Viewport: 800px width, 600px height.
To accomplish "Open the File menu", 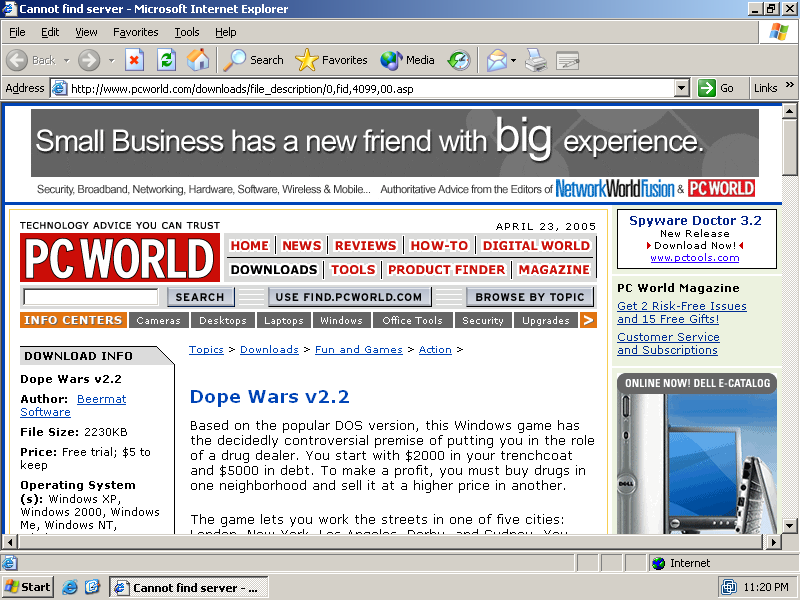I will pos(17,32).
